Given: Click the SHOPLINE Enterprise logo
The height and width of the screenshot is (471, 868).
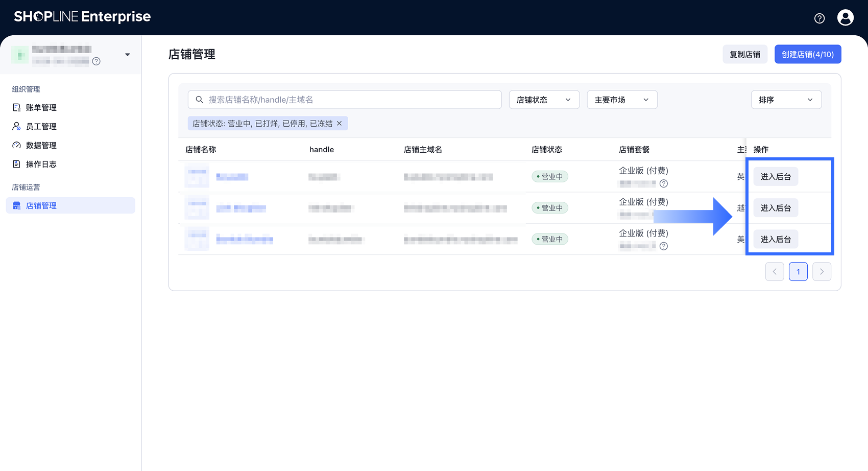Looking at the screenshot, I should [82, 17].
